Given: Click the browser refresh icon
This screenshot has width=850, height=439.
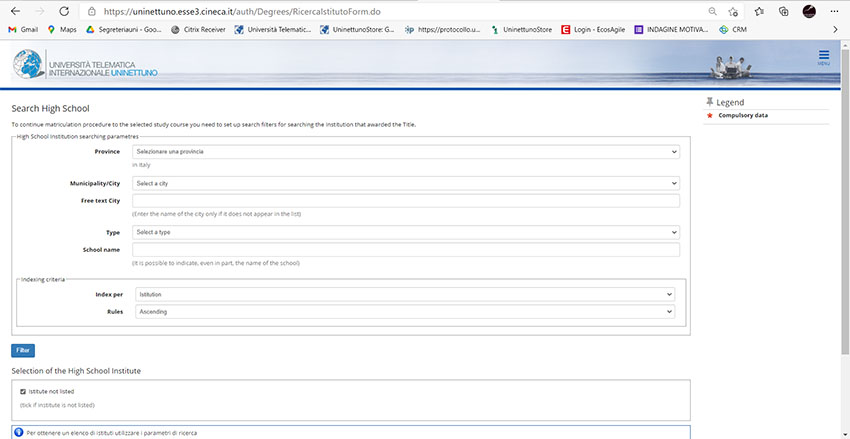Looking at the screenshot, I should tap(64, 11).
